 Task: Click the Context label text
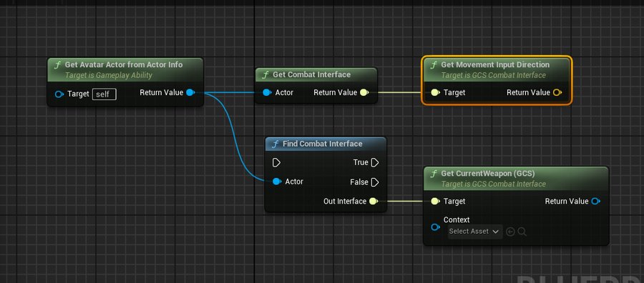pyautogui.click(x=457, y=220)
